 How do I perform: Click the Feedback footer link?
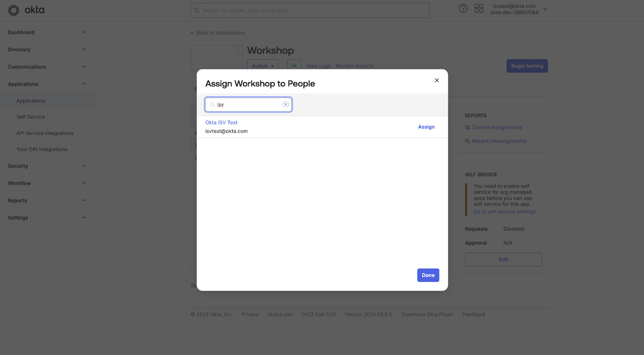(x=474, y=314)
